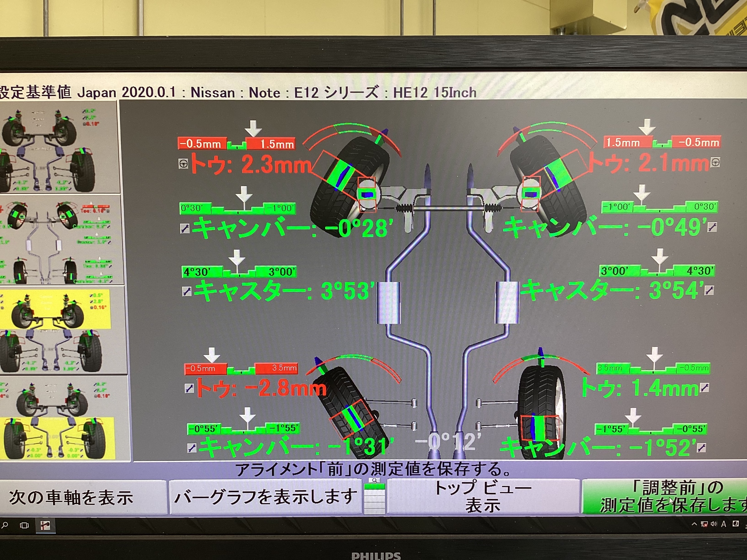Click wrench icon beside rear right camber -1°52'
Image resolution: width=747 pixels, height=560 pixels.
(702, 448)
